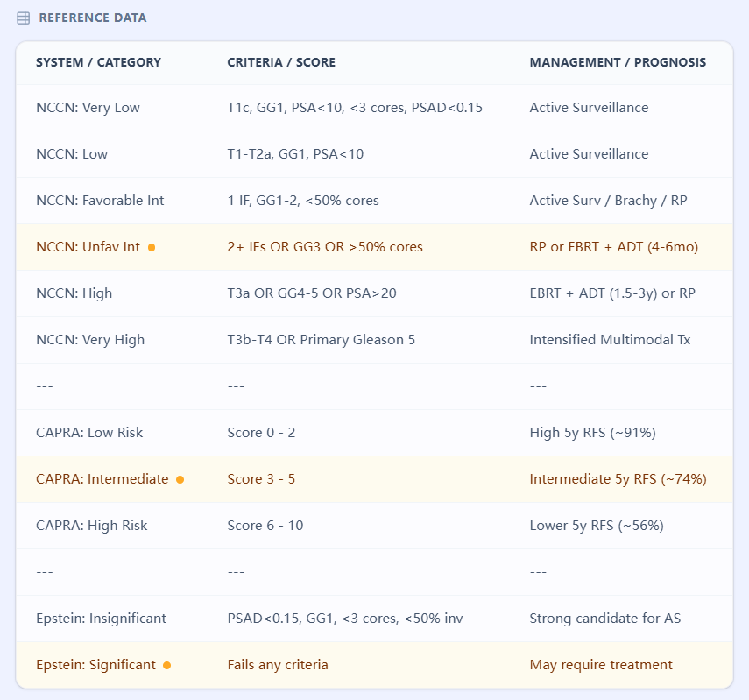This screenshot has height=700, width=749.
Task: Click the CAPRA: High Risk row label
Action: pyautogui.click(x=91, y=526)
